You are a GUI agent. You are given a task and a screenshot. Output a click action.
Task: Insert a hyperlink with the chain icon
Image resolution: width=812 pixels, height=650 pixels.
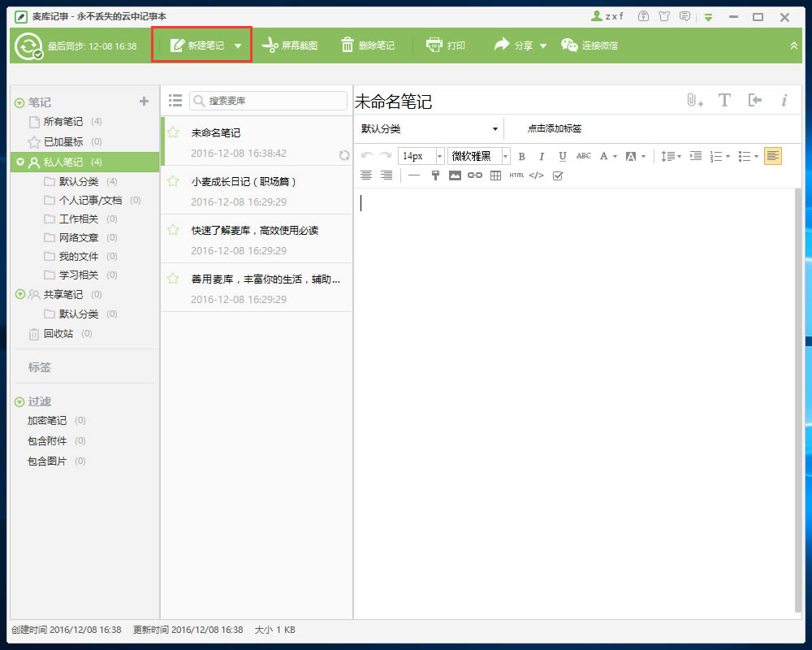pos(474,175)
